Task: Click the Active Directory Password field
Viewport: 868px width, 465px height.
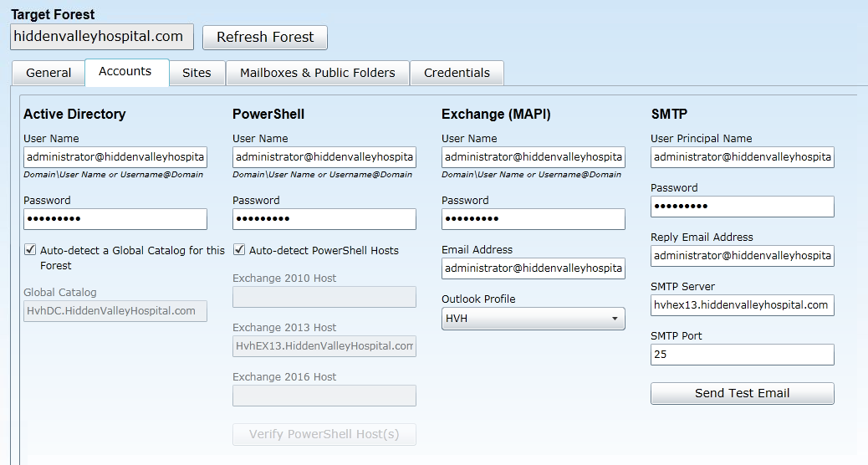Action: click(x=115, y=219)
